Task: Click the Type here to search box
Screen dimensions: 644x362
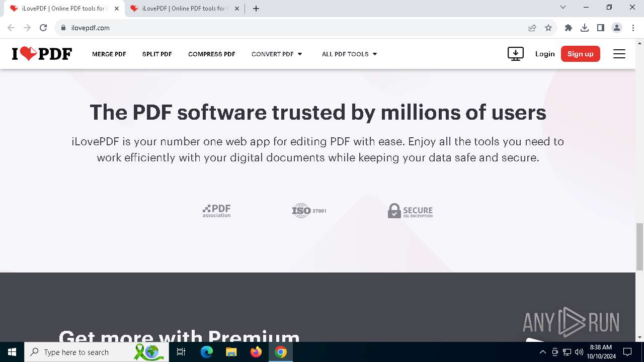Action: click(97, 352)
